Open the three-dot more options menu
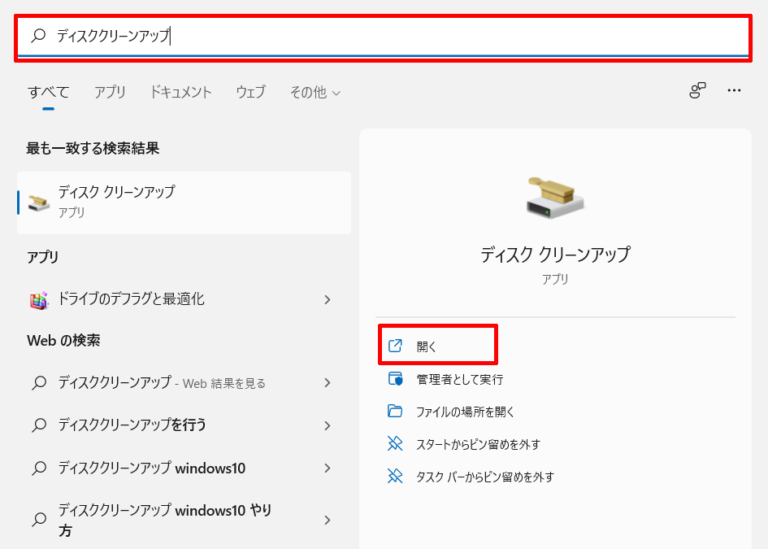768x549 pixels. click(x=734, y=91)
